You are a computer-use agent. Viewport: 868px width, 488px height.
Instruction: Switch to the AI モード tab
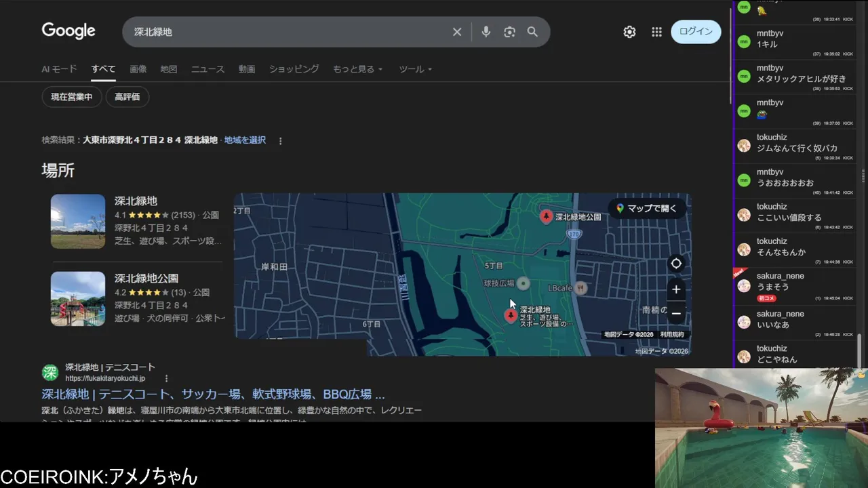pyautogui.click(x=60, y=69)
